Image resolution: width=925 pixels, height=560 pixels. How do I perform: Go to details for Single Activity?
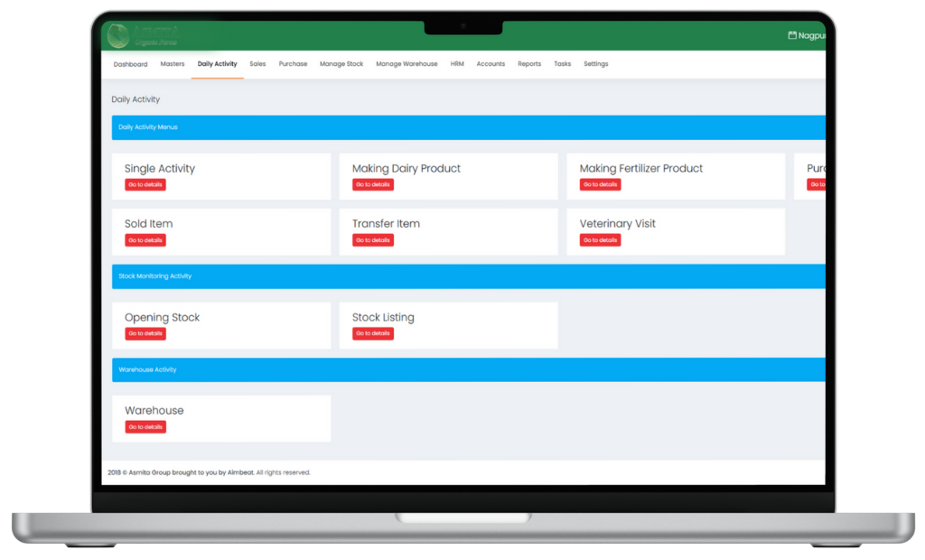[x=144, y=184]
